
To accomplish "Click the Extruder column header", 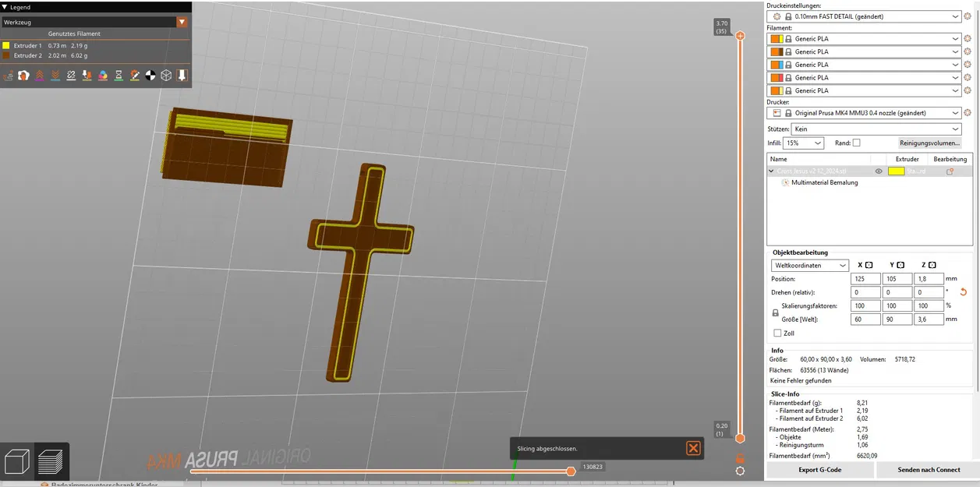I will coord(907,159).
